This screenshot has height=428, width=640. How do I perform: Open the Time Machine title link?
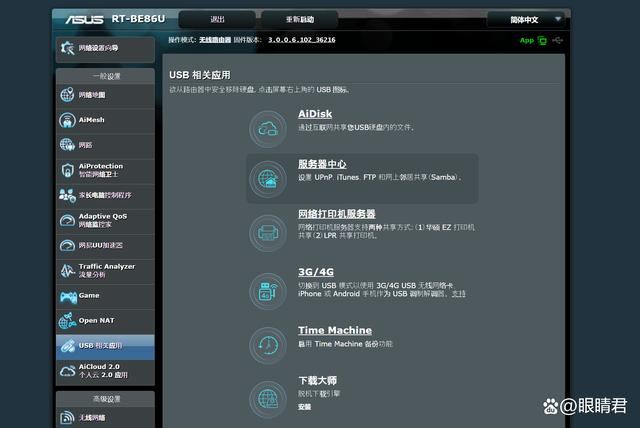point(334,330)
